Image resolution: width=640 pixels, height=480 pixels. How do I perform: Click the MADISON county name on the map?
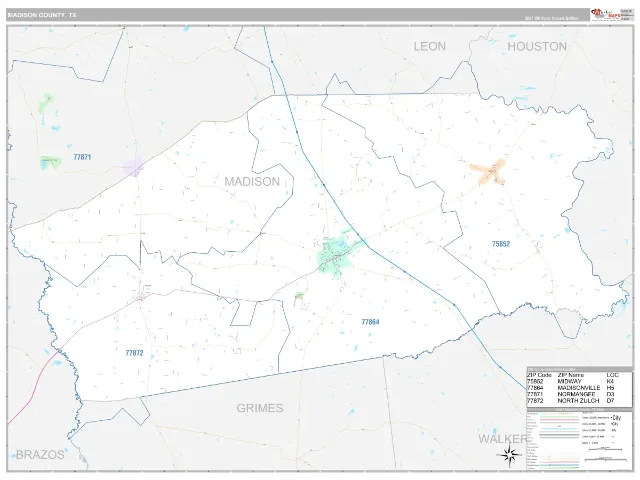(252, 182)
